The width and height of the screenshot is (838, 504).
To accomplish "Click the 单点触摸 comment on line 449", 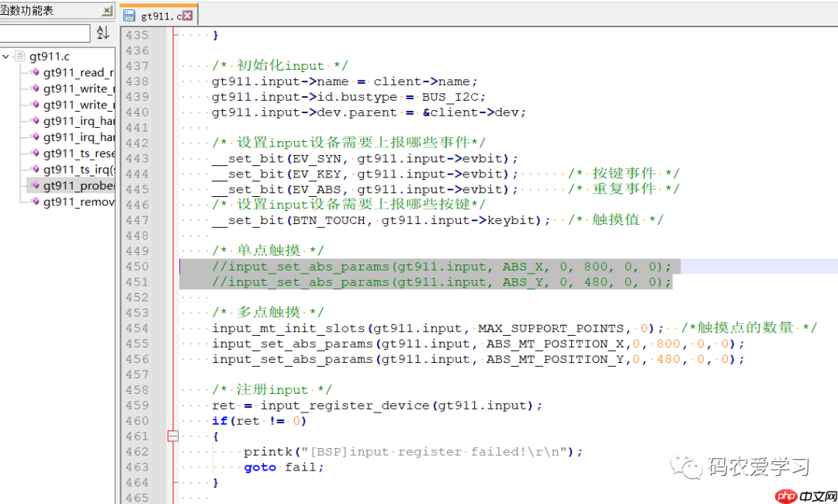I will coord(268,250).
